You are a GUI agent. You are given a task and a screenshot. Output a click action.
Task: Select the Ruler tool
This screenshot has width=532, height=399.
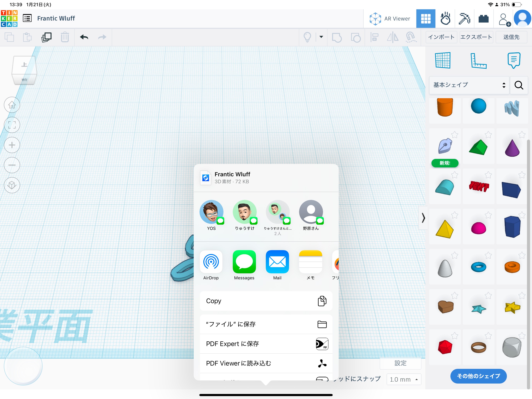[478, 61]
